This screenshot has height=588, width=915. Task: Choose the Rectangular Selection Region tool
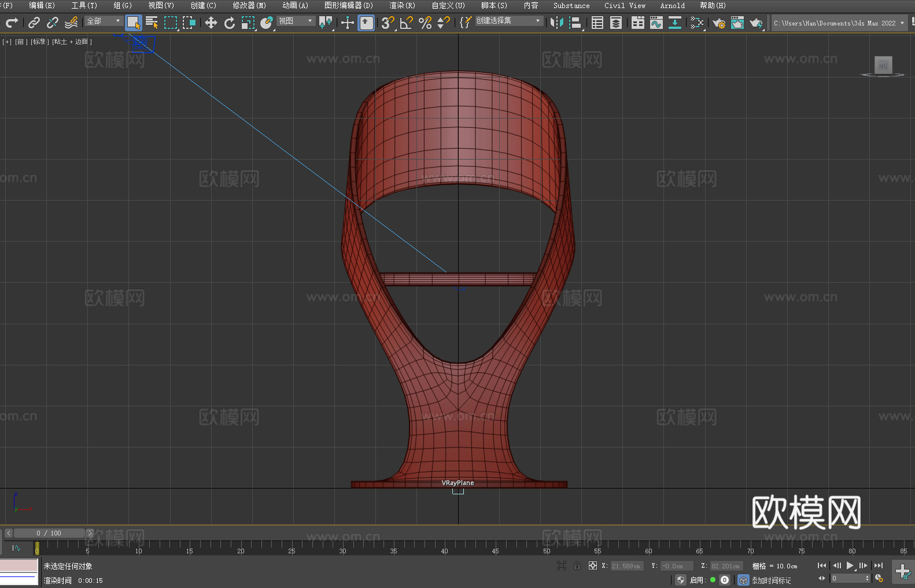[x=171, y=23]
